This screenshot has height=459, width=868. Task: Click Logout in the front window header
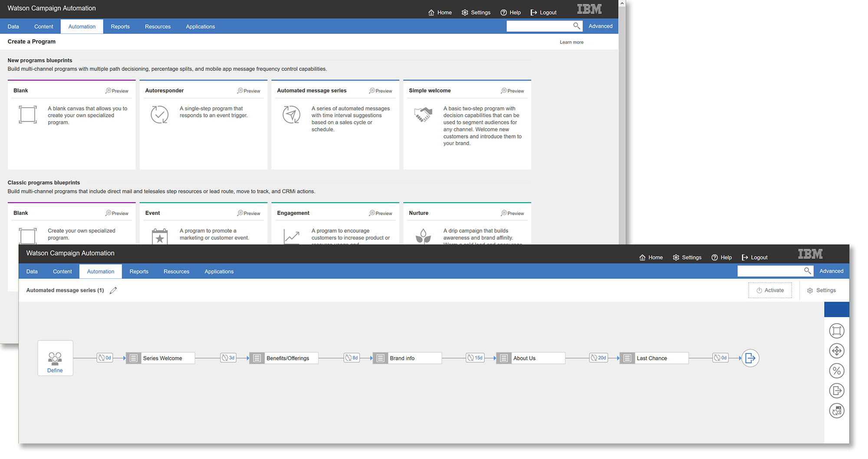click(x=755, y=258)
